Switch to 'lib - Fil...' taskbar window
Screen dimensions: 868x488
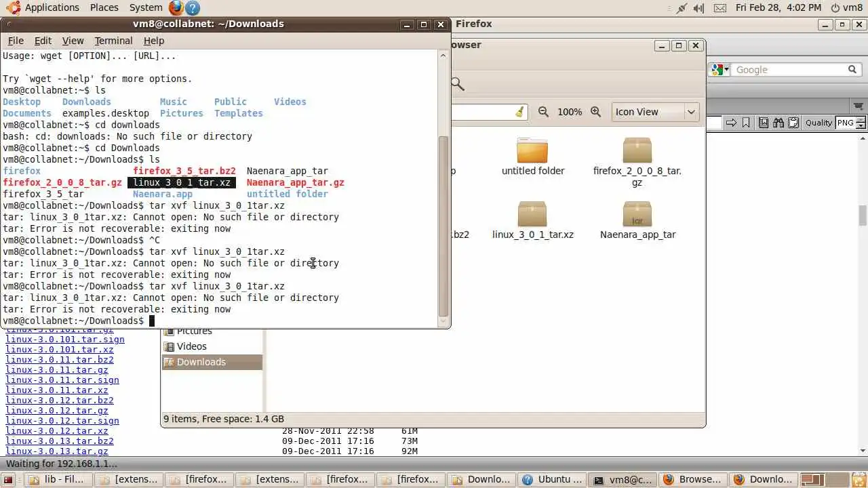tap(56, 479)
